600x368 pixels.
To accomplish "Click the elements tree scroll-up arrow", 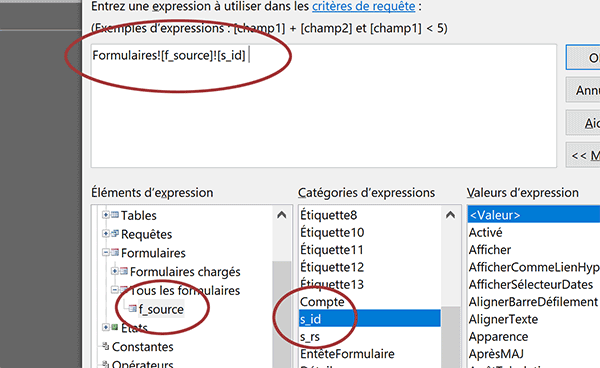I will pos(282,215).
